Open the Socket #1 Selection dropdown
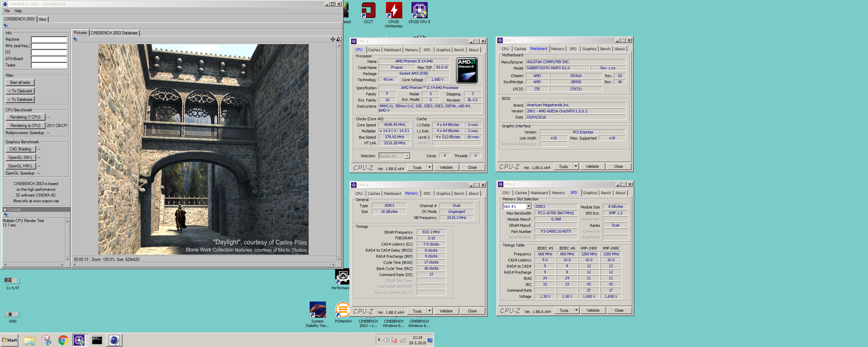The height and width of the screenshot is (347, 868). pos(407,156)
